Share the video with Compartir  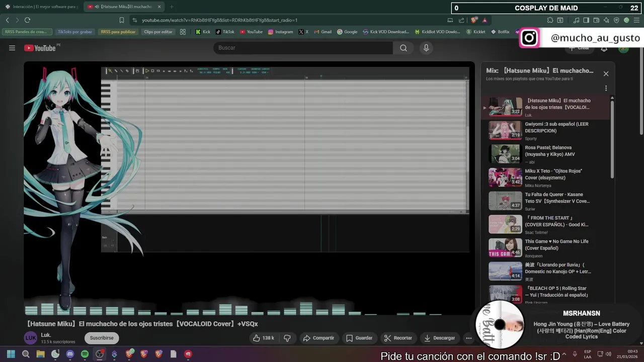pyautogui.click(x=318, y=338)
